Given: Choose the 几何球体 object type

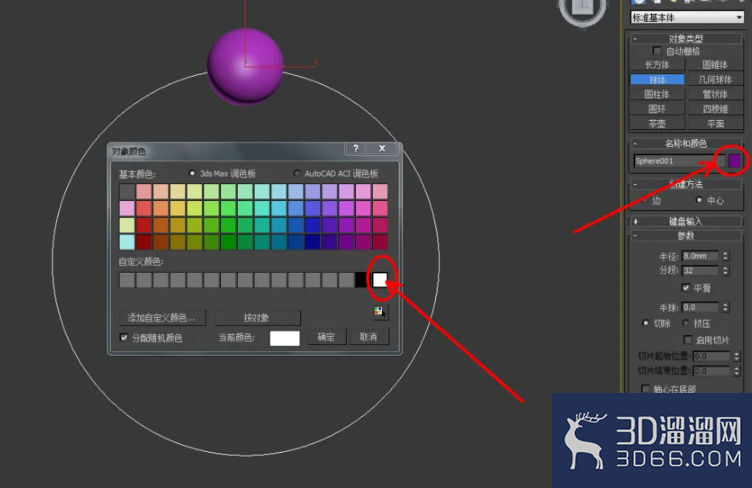Looking at the screenshot, I should pos(715,80).
